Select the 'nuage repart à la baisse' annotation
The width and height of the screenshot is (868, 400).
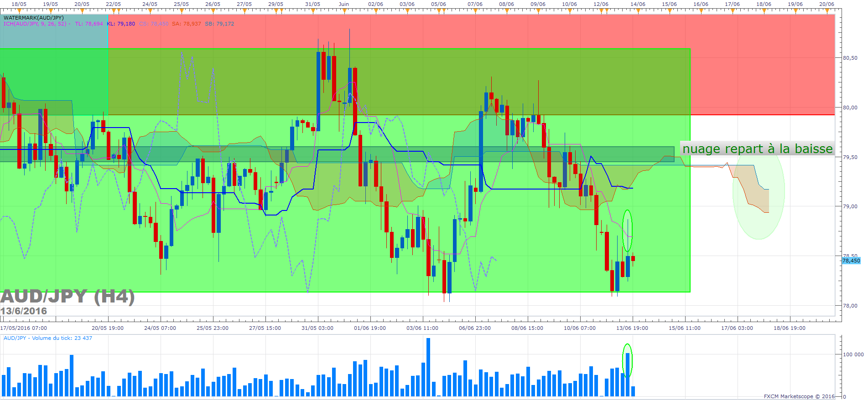[758, 149]
